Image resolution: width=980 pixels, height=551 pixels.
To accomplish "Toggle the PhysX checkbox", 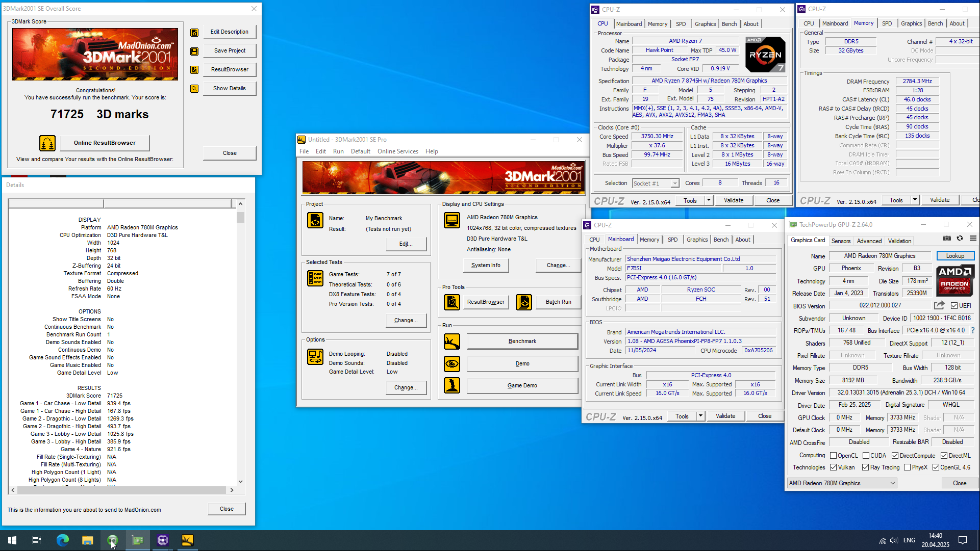I will coord(907,467).
